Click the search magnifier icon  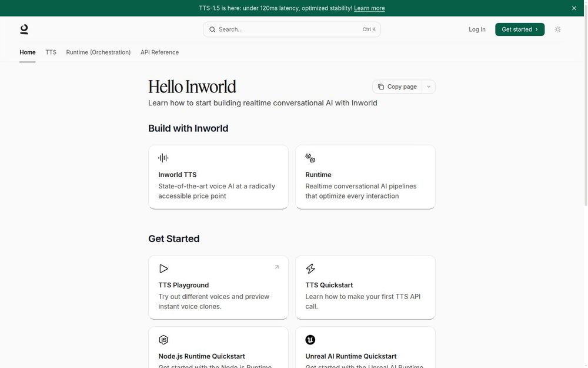[212, 29]
